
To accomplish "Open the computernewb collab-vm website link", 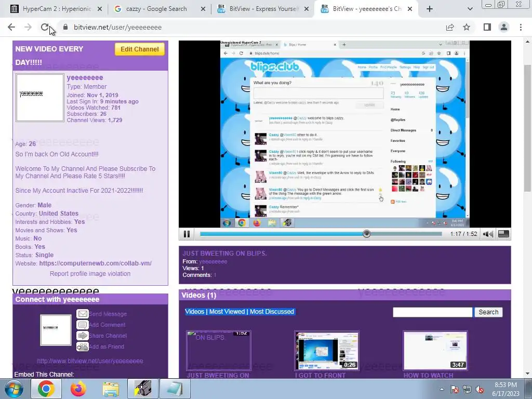I will [96, 263].
